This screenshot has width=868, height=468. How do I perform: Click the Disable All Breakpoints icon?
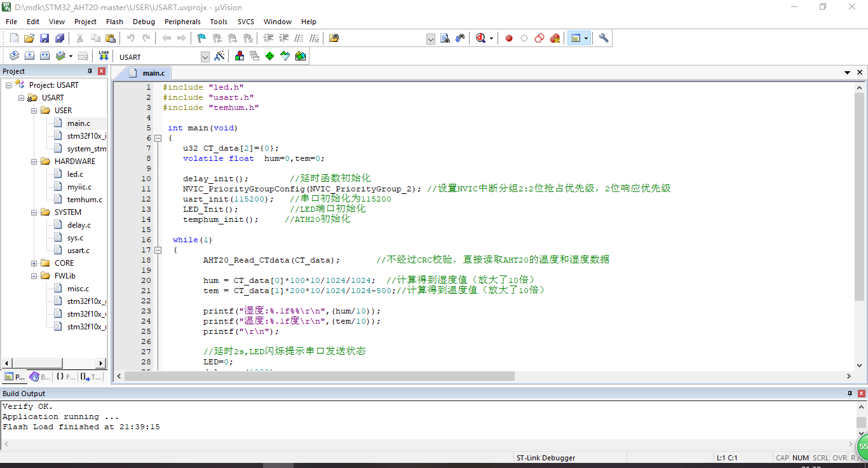539,38
